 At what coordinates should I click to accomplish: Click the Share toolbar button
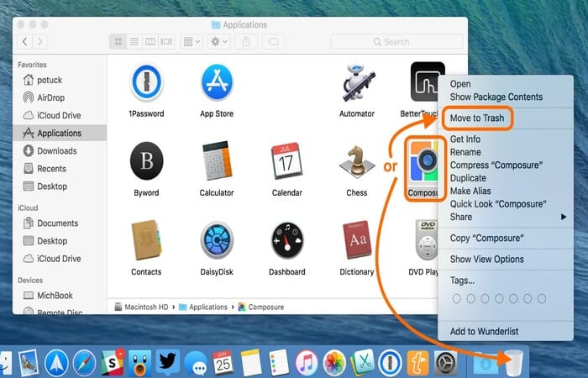coord(246,41)
